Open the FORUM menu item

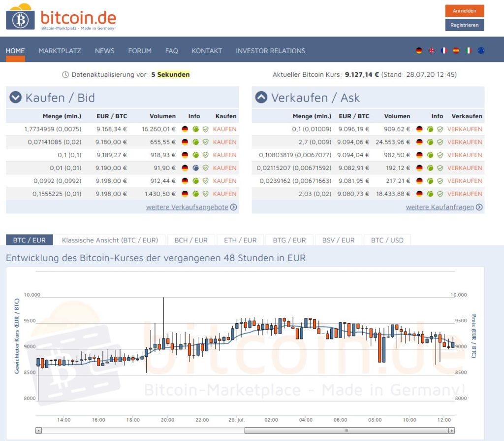point(140,51)
